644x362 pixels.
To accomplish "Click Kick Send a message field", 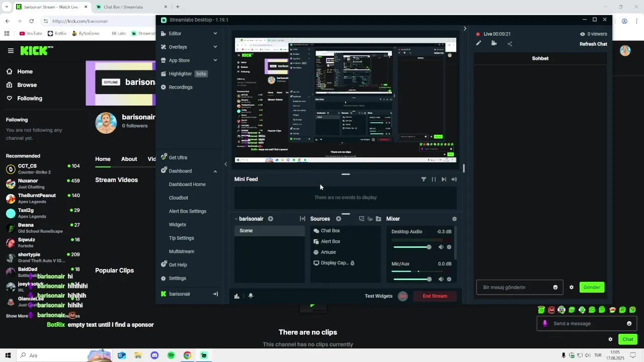I will tap(587, 324).
